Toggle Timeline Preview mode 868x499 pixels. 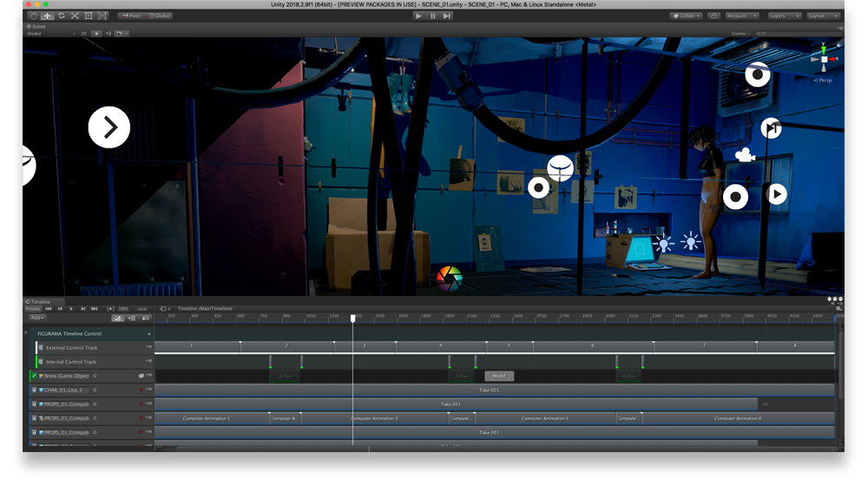pyautogui.click(x=33, y=309)
